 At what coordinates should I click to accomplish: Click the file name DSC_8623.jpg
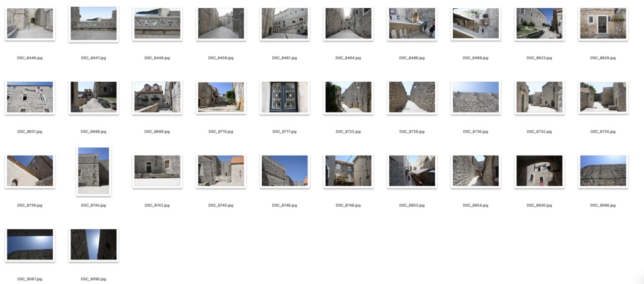(539, 58)
